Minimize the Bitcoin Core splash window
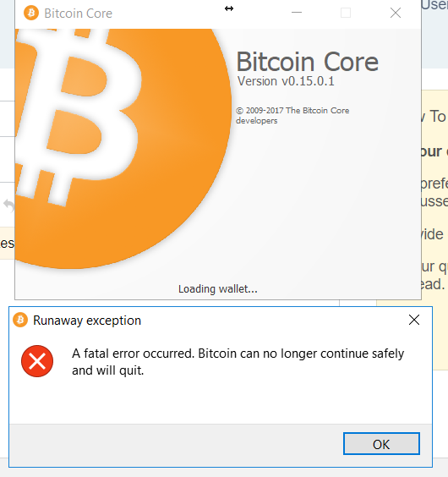Viewport: 448px width, 477px height. [297, 13]
